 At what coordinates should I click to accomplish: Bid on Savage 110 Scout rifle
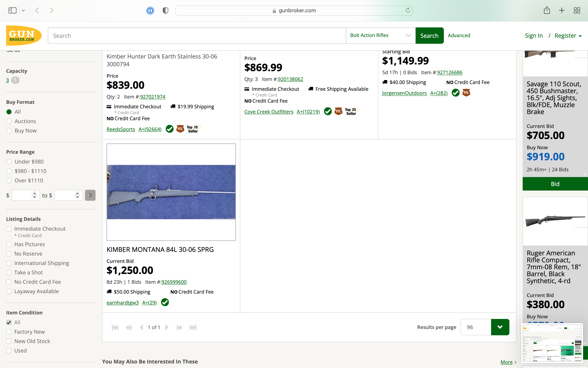(x=555, y=184)
